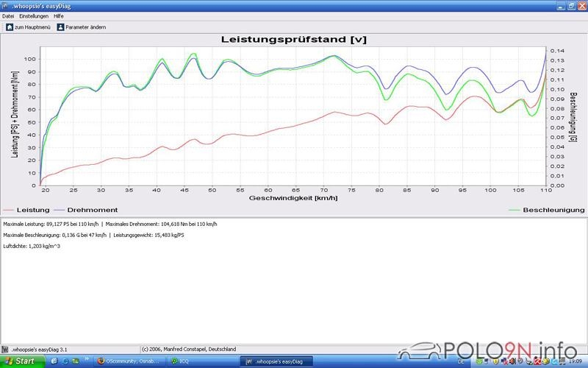Click the DE language indicator in taskbar
588x368 pixels.
[x=462, y=361]
